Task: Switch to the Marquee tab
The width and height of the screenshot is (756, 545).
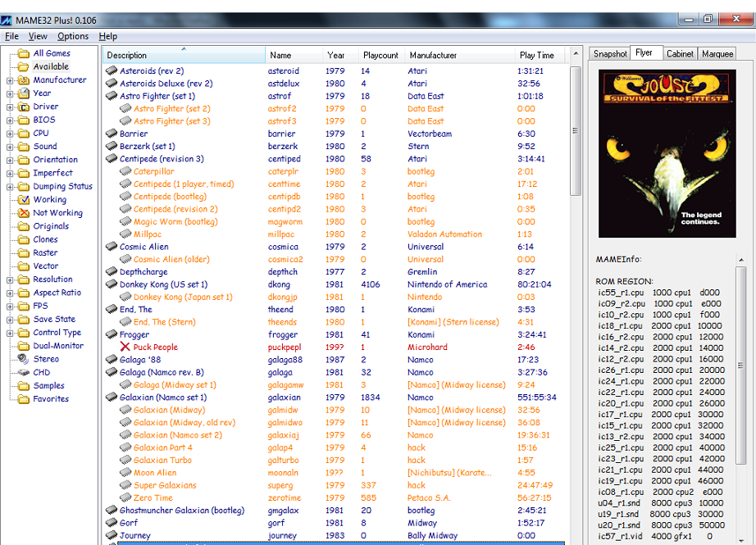Action: (717, 53)
